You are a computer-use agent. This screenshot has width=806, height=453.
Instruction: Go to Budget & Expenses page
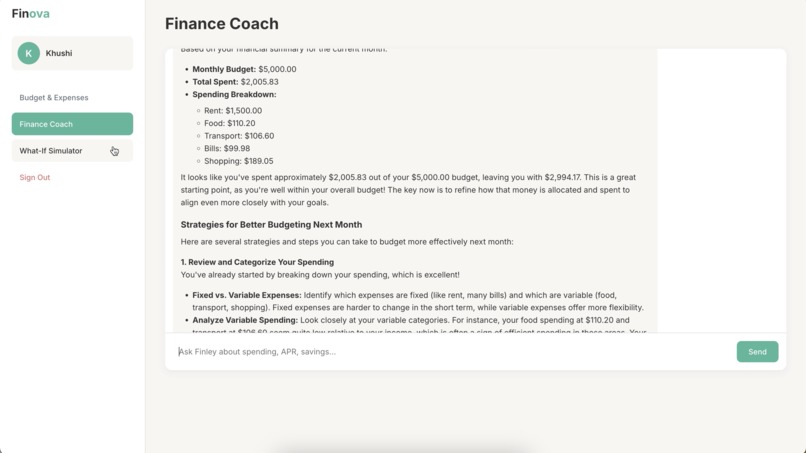[54, 98]
